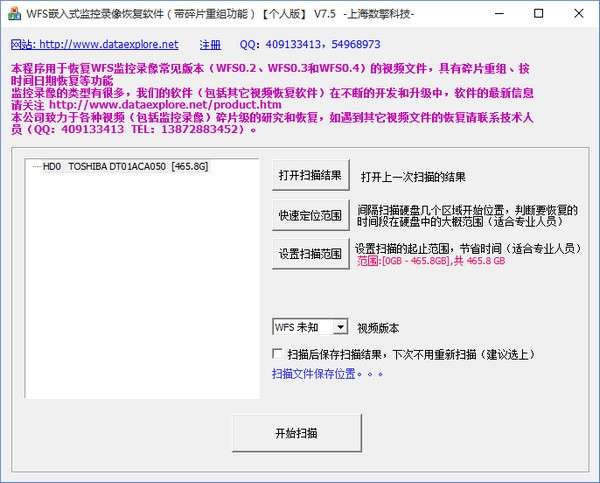
Task: Enable saving scan results checkbox
Action: [x=277, y=354]
